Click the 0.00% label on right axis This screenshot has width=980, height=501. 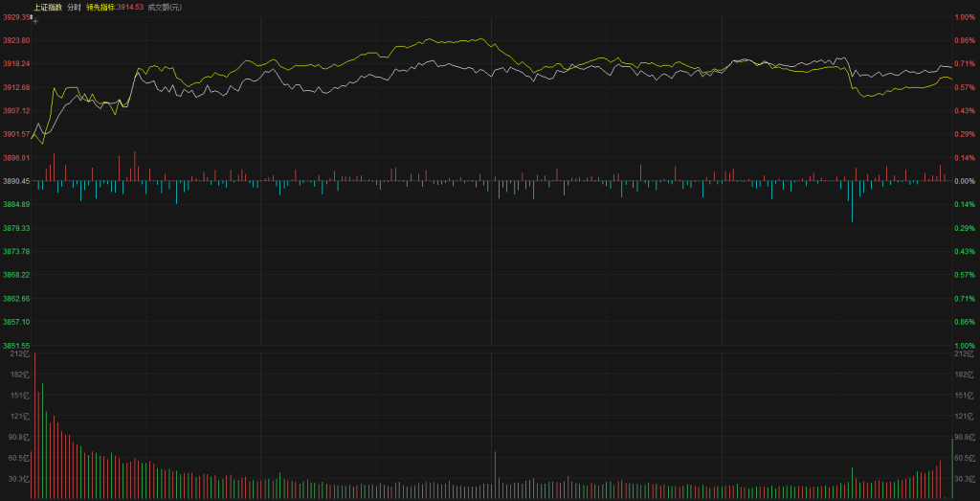coord(966,181)
